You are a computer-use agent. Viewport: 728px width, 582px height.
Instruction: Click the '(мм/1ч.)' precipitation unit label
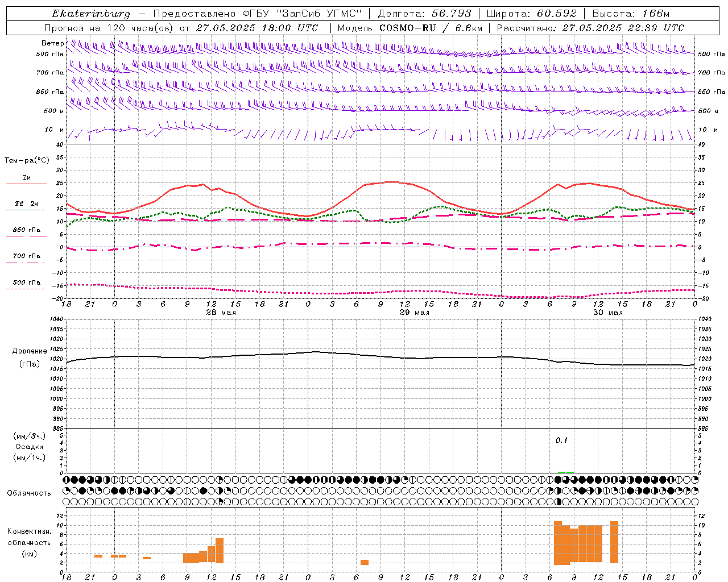pyautogui.click(x=30, y=458)
